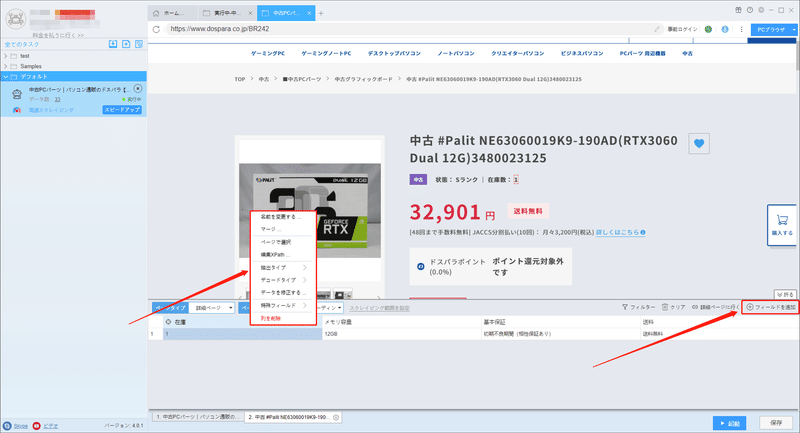Click the 保存 save button
The height and width of the screenshot is (433, 800).
click(x=776, y=423)
